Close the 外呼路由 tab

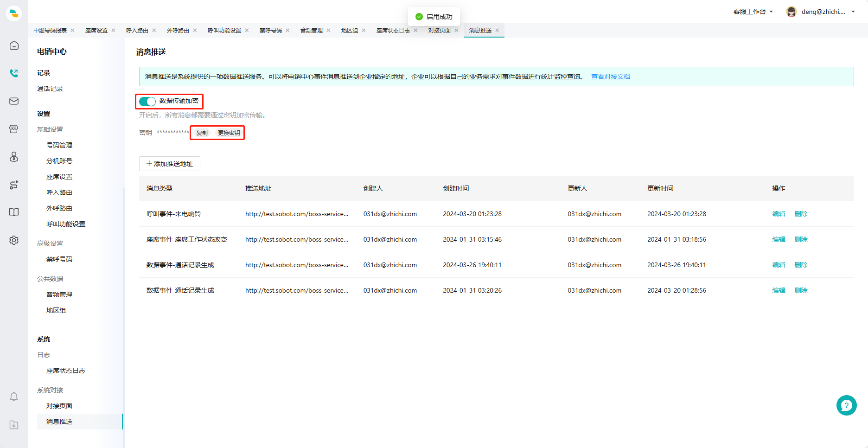tap(195, 30)
